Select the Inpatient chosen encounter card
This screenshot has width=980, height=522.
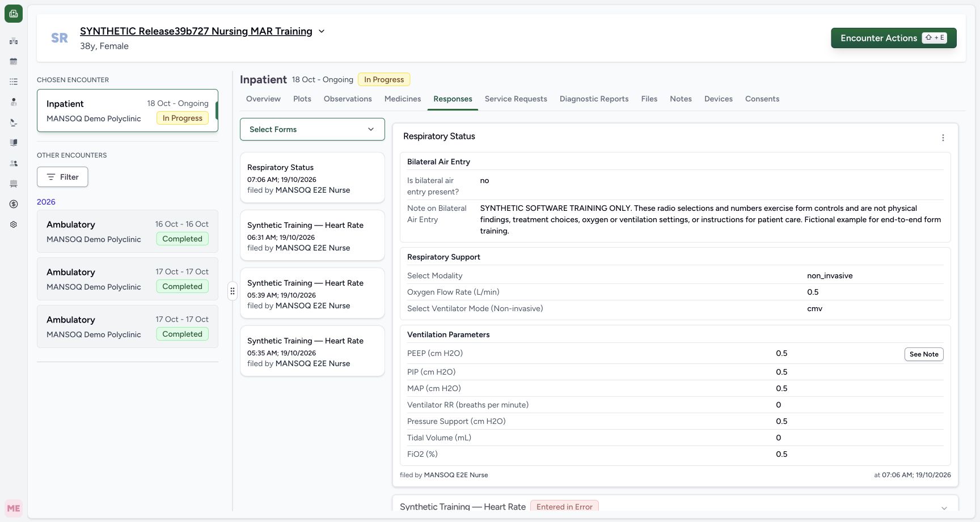[x=128, y=111]
